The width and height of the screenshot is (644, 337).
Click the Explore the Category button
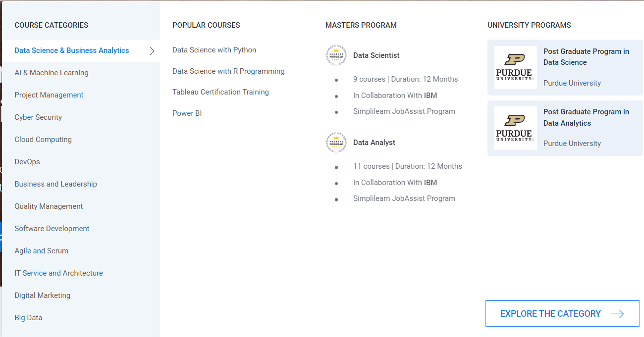point(550,314)
